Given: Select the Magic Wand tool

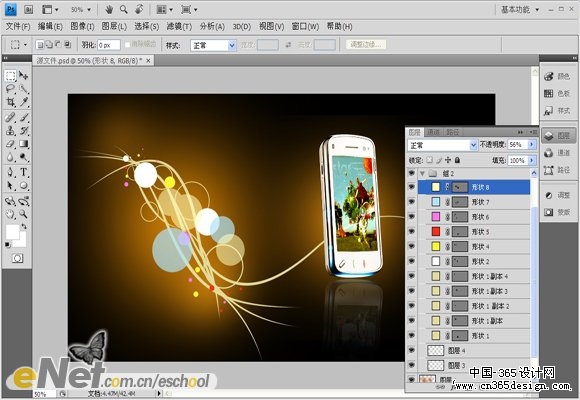Looking at the screenshot, I should (x=24, y=89).
